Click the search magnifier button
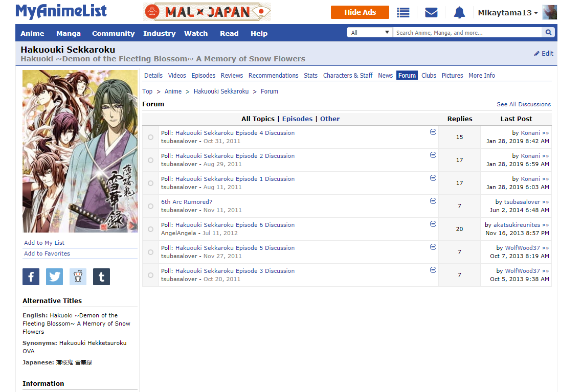Image resolution: width=582 pixels, height=392 pixels. 548,33
